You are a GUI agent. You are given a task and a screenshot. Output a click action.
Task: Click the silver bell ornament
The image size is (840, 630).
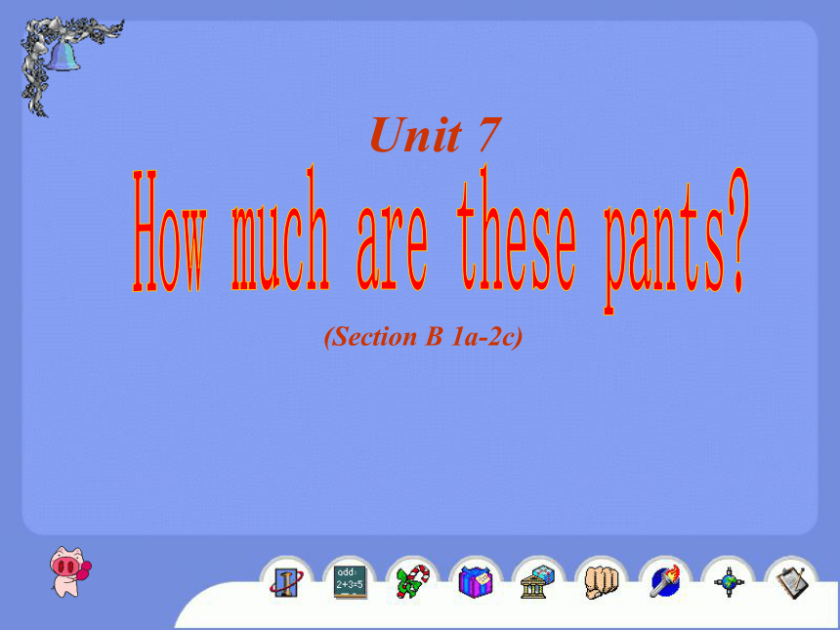63,56
